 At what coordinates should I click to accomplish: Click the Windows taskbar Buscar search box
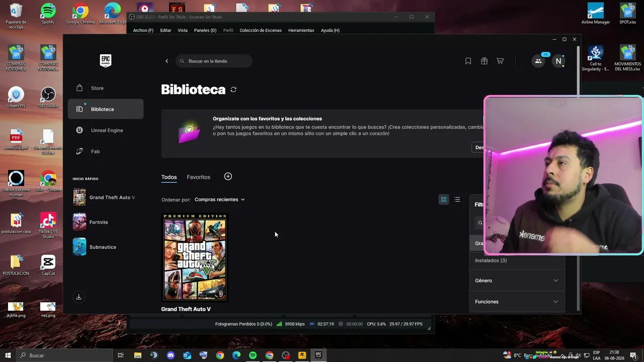tap(64, 355)
